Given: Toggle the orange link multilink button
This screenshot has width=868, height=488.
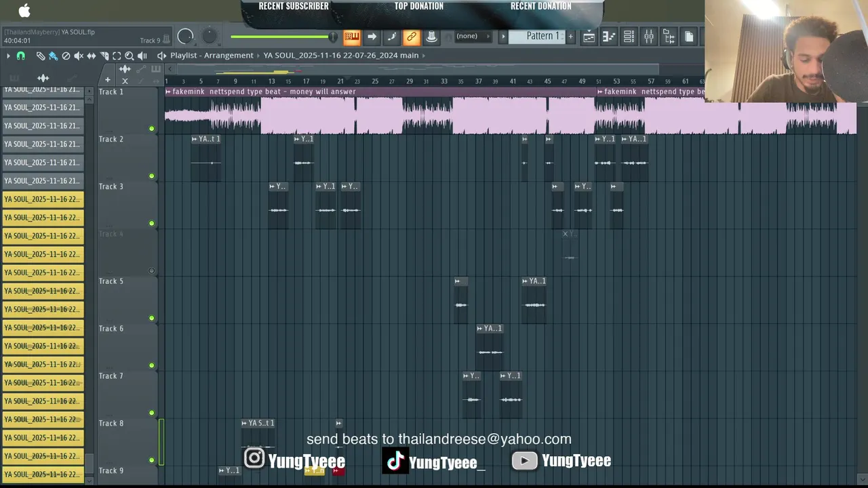Looking at the screenshot, I should click(x=411, y=37).
